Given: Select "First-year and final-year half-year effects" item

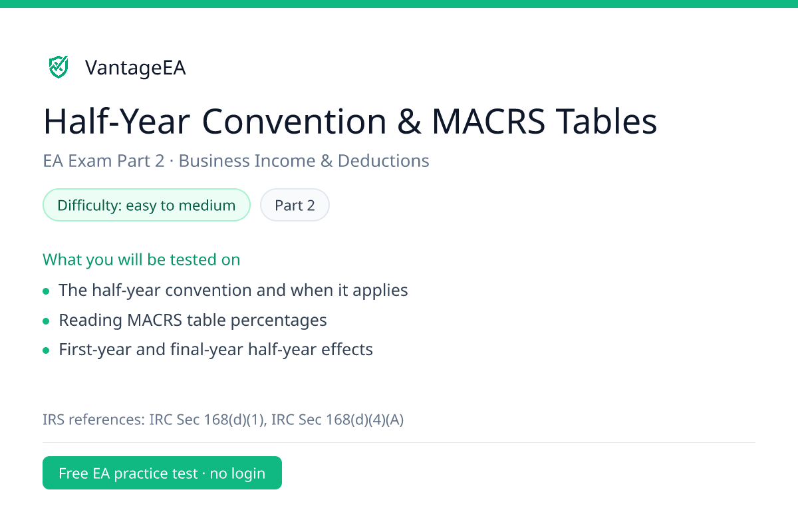Looking at the screenshot, I should point(215,349).
